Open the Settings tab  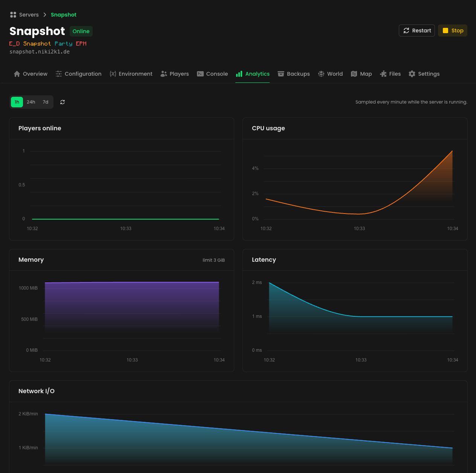[x=424, y=74]
